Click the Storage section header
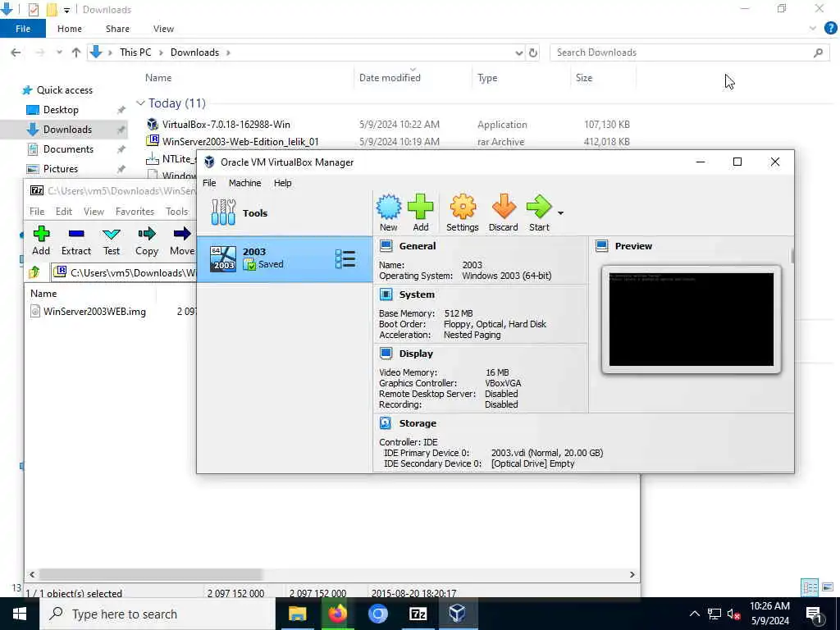 click(418, 423)
